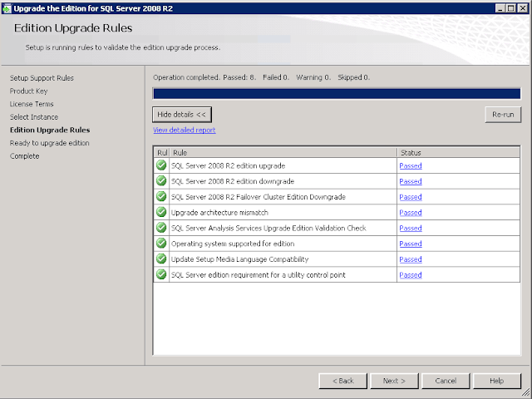Collapse the rule list with Hide details
Image resolution: width=532 pixels, height=399 pixels.
[182, 115]
